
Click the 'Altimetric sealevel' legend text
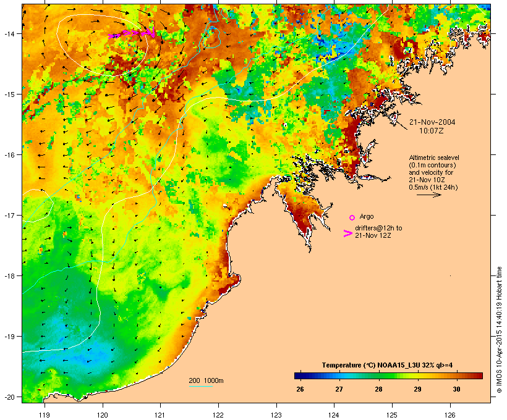coord(434,157)
